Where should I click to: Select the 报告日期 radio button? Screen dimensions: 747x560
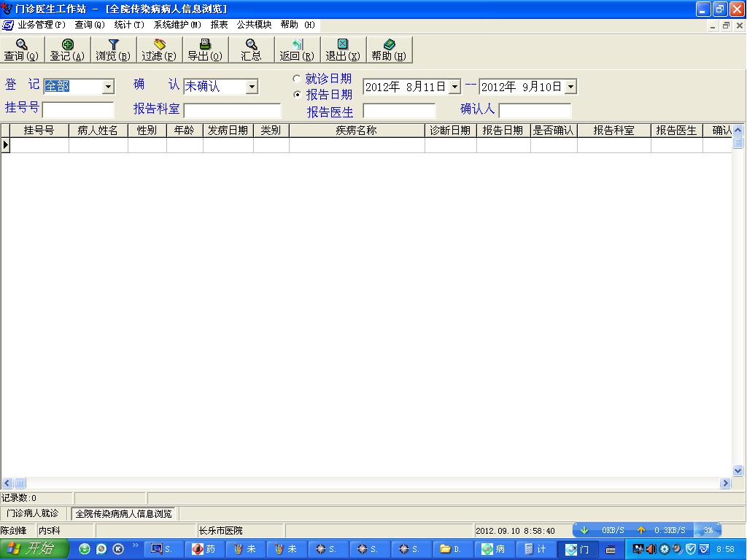(297, 95)
